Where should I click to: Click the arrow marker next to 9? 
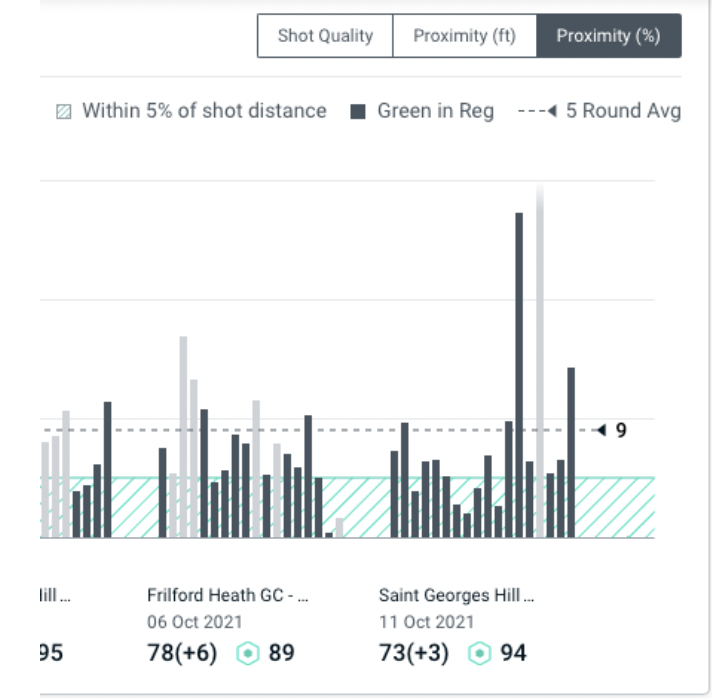point(600,431)
